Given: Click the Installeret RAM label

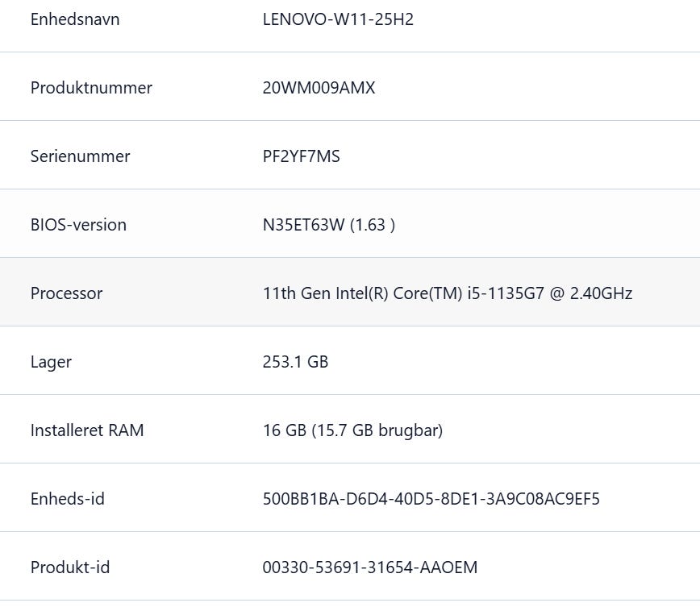Looking at the screenshot, I should [87, 430].
